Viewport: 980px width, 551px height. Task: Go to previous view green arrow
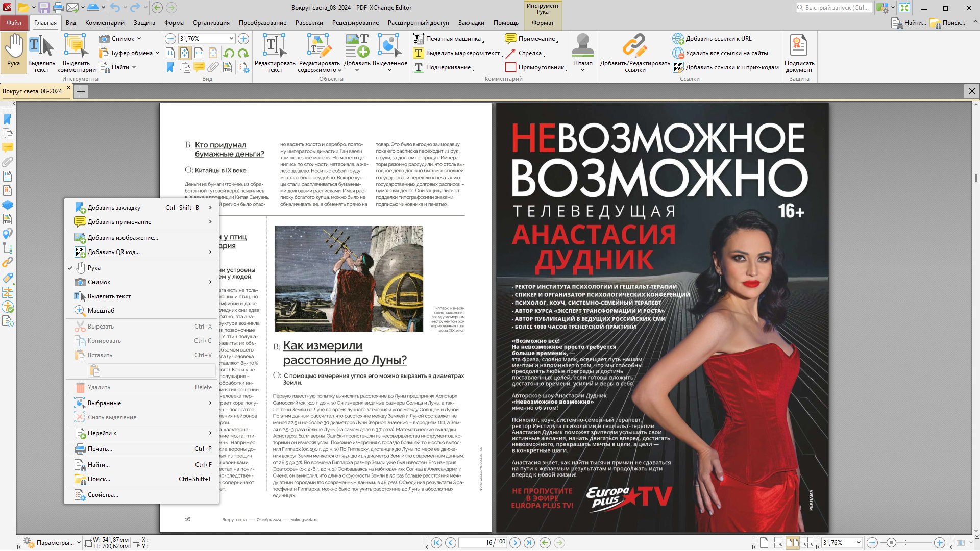(545, 543)
